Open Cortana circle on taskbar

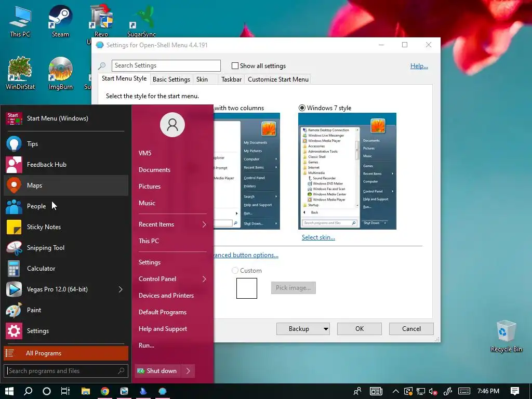click(x=47, y=391)
